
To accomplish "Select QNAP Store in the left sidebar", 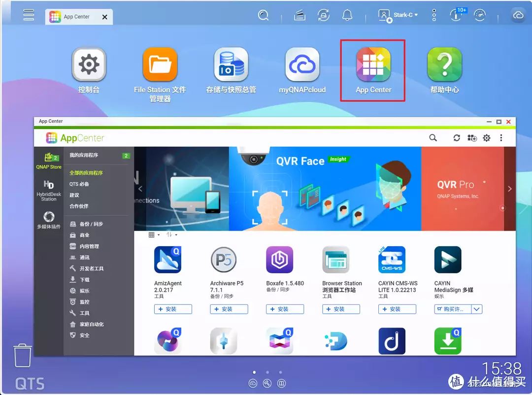I will pyautogui.click(x=49, y=161).
